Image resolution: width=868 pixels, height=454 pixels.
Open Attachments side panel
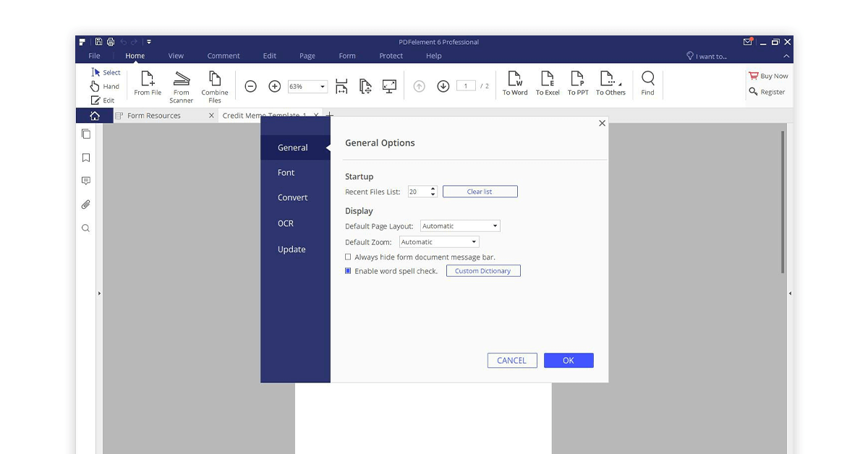point(86,205)
